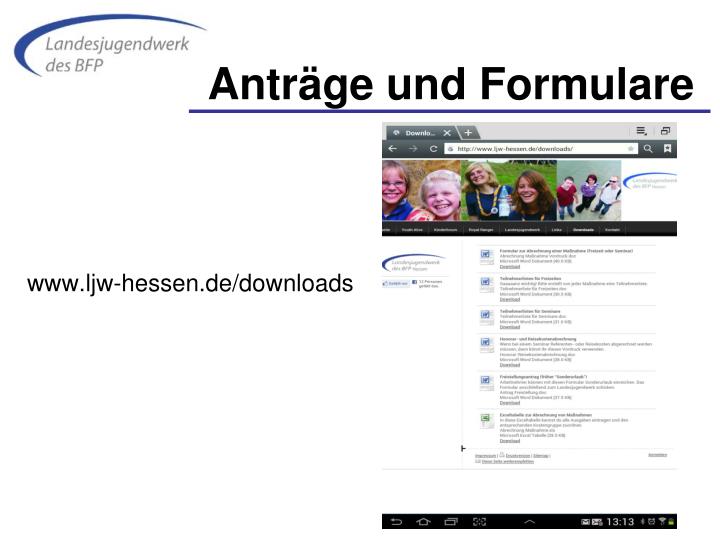The height and width of the screenshot is (540, 720).
Task: Download the Formular zur Abrechnung document
Action: coord(510,267)
